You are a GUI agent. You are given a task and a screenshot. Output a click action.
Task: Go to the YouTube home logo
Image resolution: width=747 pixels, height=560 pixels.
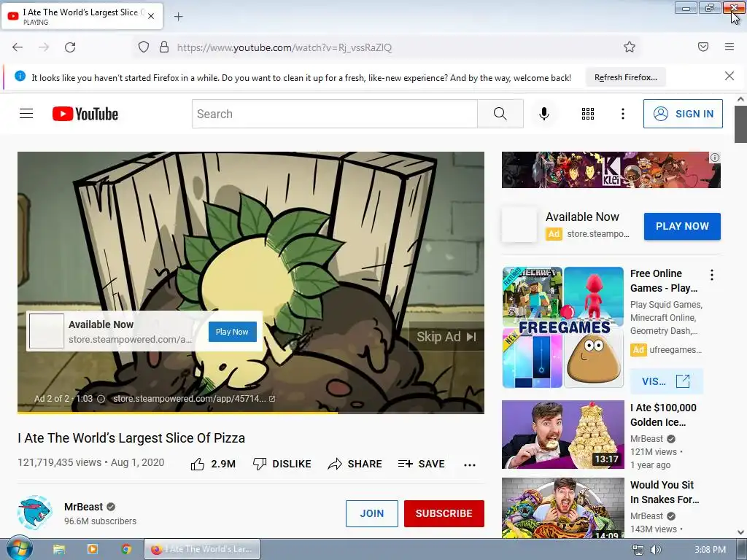85,114
